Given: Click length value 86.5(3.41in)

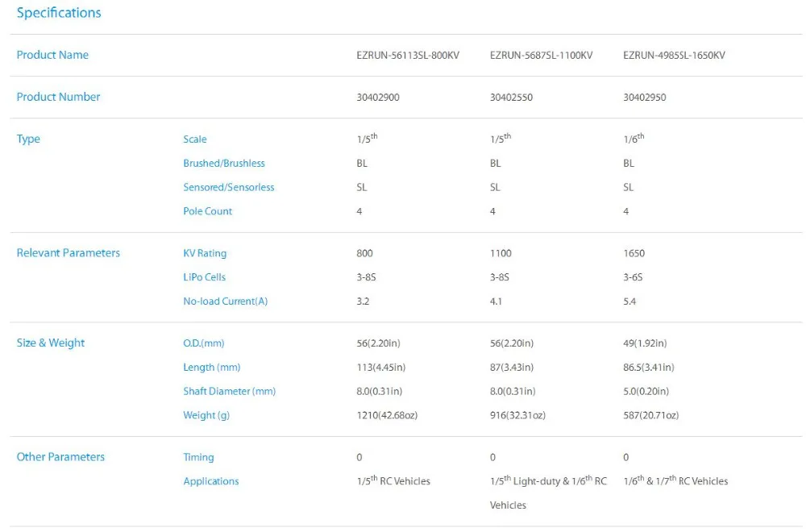Looking at the screenshot, I should (649, 368).
